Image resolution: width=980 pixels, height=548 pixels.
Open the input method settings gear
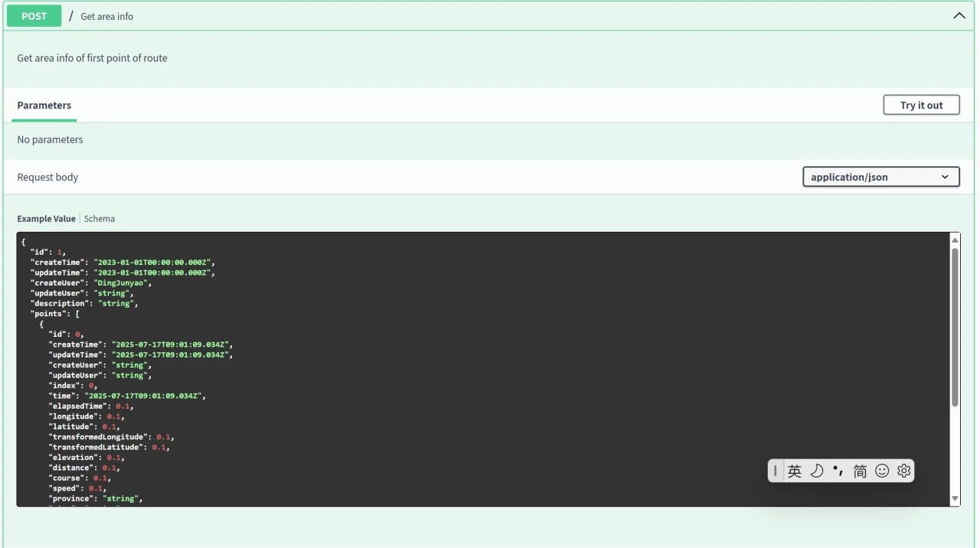[x=904, y=471]
